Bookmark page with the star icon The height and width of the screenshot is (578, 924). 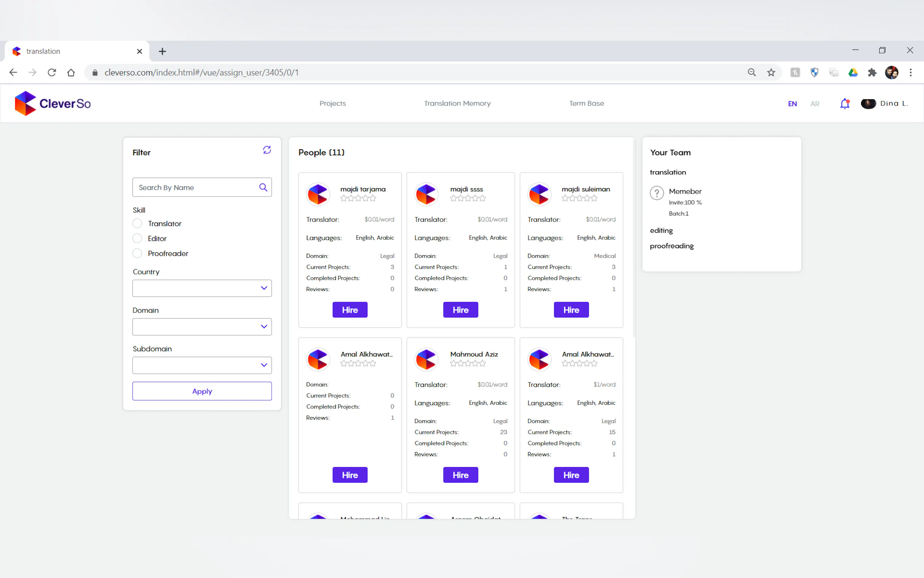(x=771, y=73)
